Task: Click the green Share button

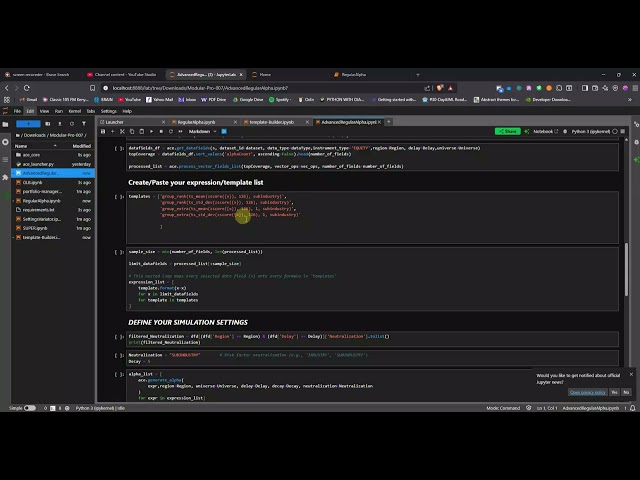Action: click(x=507, y=131)
